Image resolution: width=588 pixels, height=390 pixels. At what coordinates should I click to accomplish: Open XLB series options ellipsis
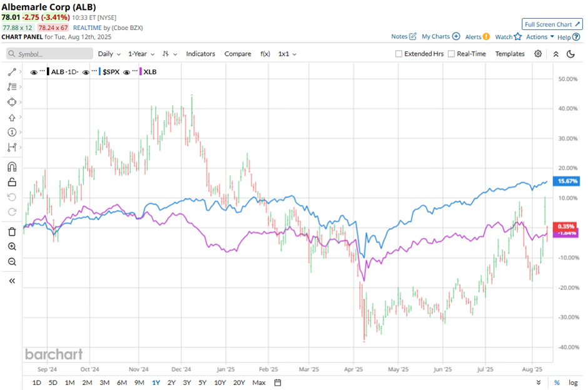pyautogui.click(x=135, y=72)
